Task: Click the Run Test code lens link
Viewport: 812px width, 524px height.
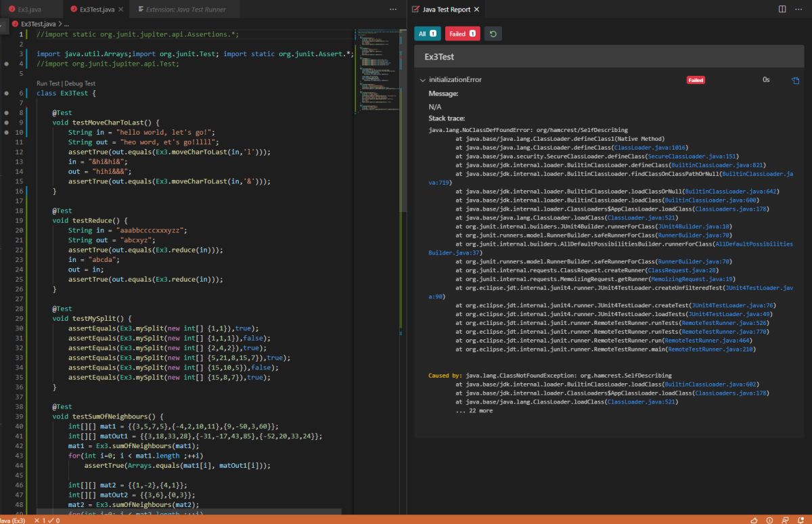Action: 48,83
